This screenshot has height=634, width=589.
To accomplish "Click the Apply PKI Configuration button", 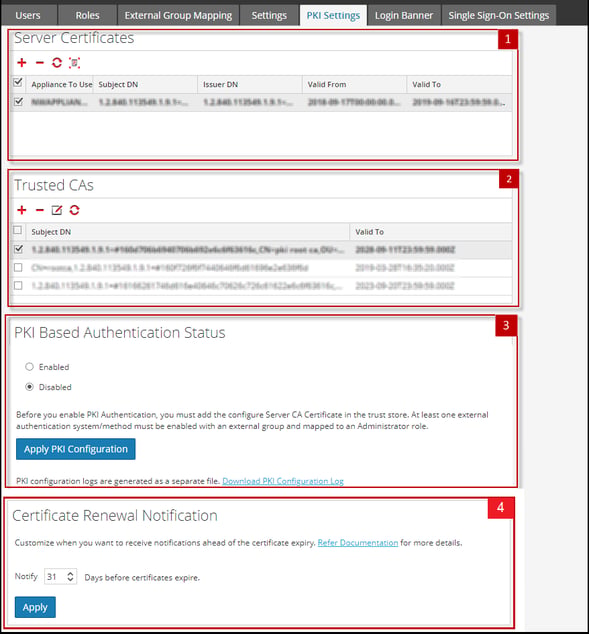I will [x=76, y=449].
